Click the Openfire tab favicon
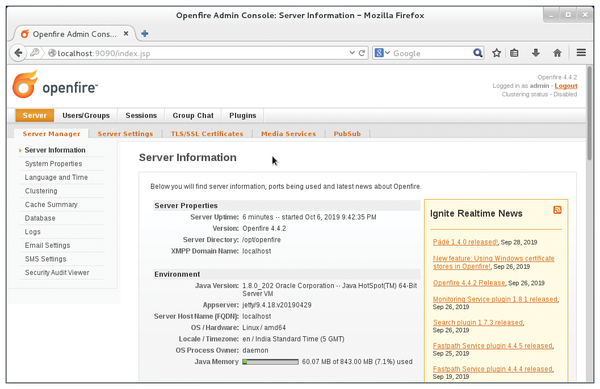Screen dimensions: 600x389 (x=25, y=34)
